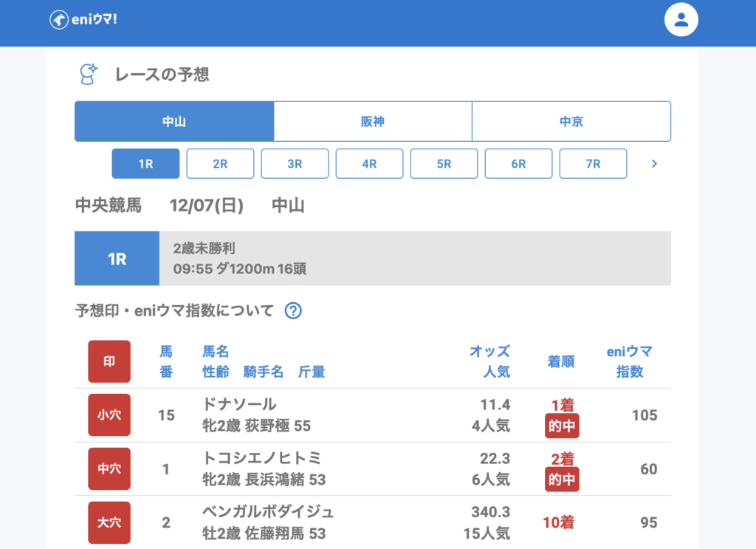Viewport: 756px width, 549px height.
Task: Select the 7R race button
Action: coord(593,164)
